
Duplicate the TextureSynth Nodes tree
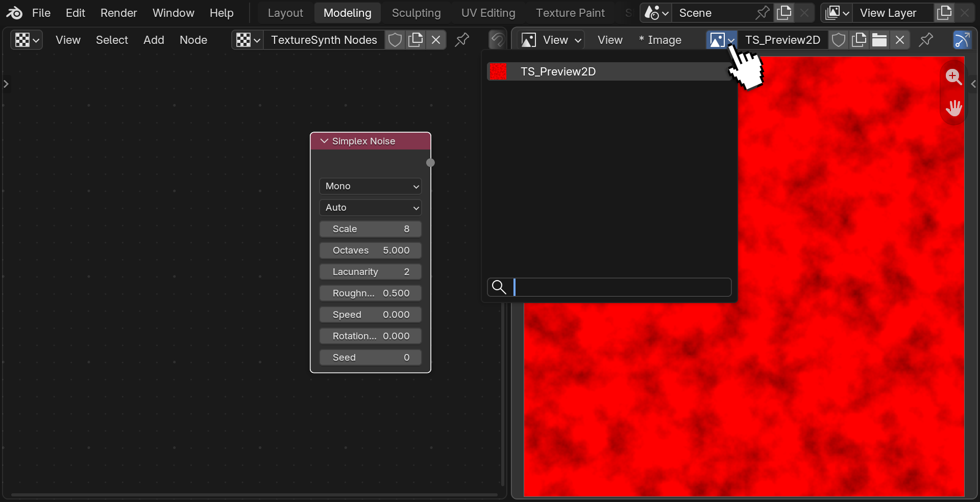415,40
